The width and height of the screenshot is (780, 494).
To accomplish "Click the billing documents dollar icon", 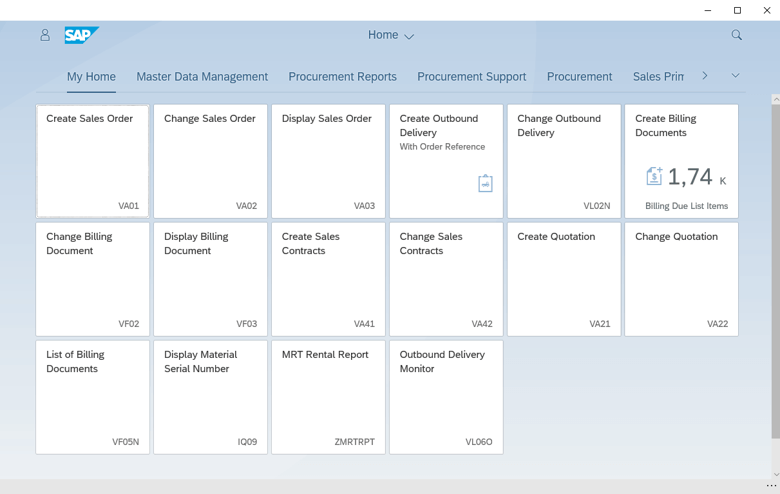I will point(654,177).
